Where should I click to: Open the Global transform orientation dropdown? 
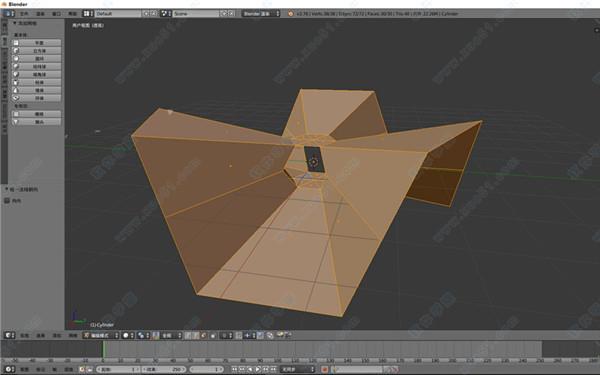[x=171, y=335]
